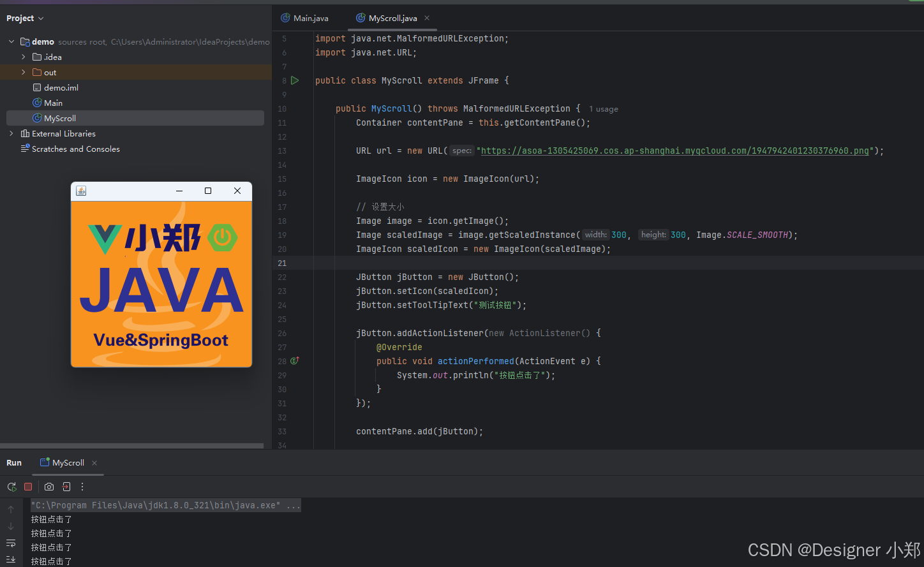This screenshot has width=924, height=567.
Task: Close the Java JFrame window
Action: (237, 191)
